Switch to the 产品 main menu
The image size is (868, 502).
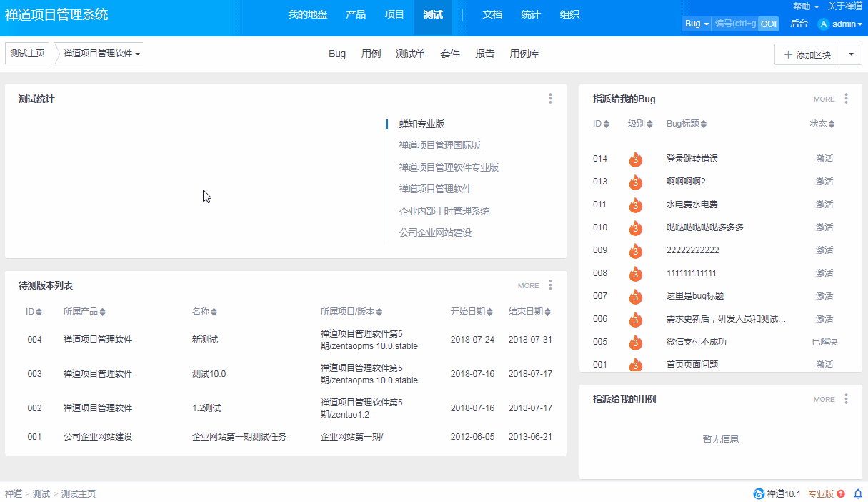(356, 14)
